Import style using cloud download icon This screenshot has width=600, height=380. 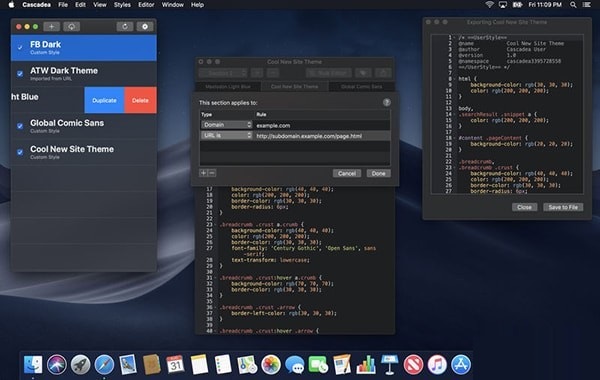72,26
